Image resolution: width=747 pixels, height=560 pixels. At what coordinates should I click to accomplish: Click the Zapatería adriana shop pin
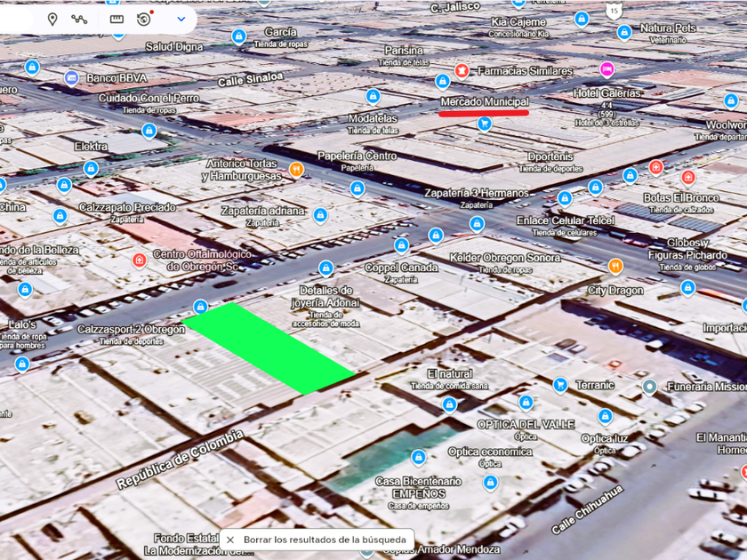(x=321, y=215)
